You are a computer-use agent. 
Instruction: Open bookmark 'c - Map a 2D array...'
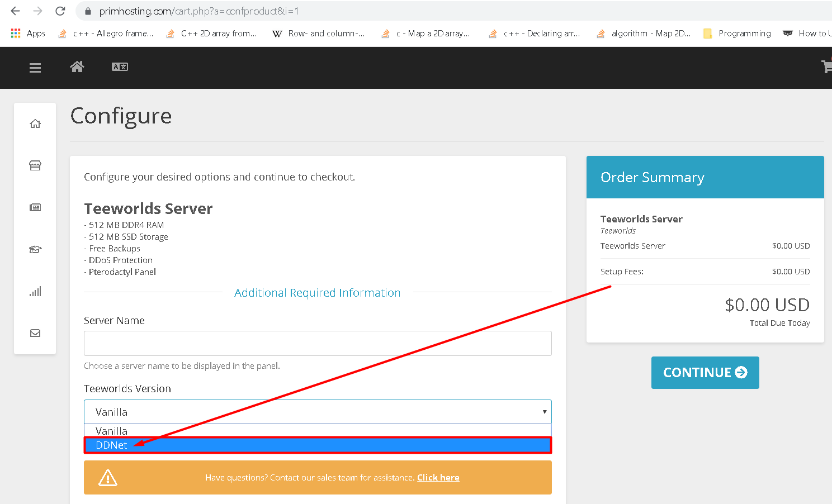(x=426, y=34)
